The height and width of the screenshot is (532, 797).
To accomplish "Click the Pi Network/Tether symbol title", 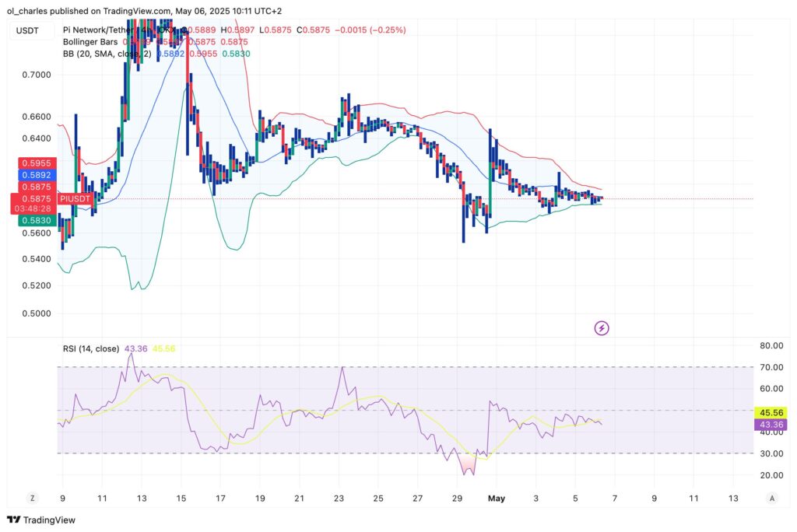I will [109, 30].
